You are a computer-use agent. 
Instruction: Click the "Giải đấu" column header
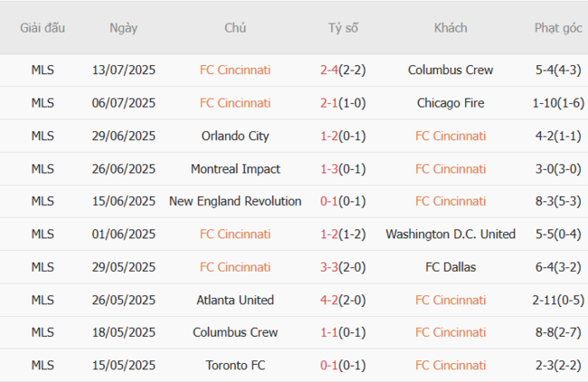pos(43,28)
